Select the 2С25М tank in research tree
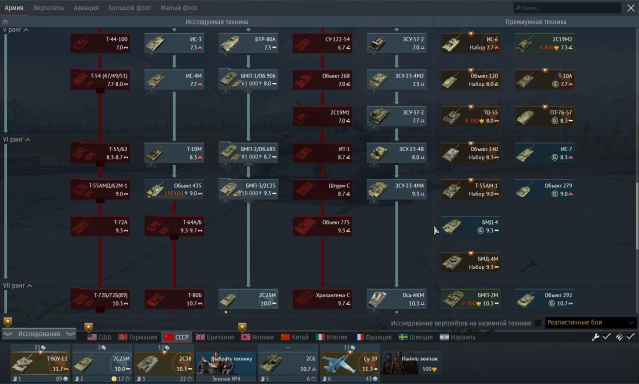This screenshot has height=384, width=639. pos(248,299)
